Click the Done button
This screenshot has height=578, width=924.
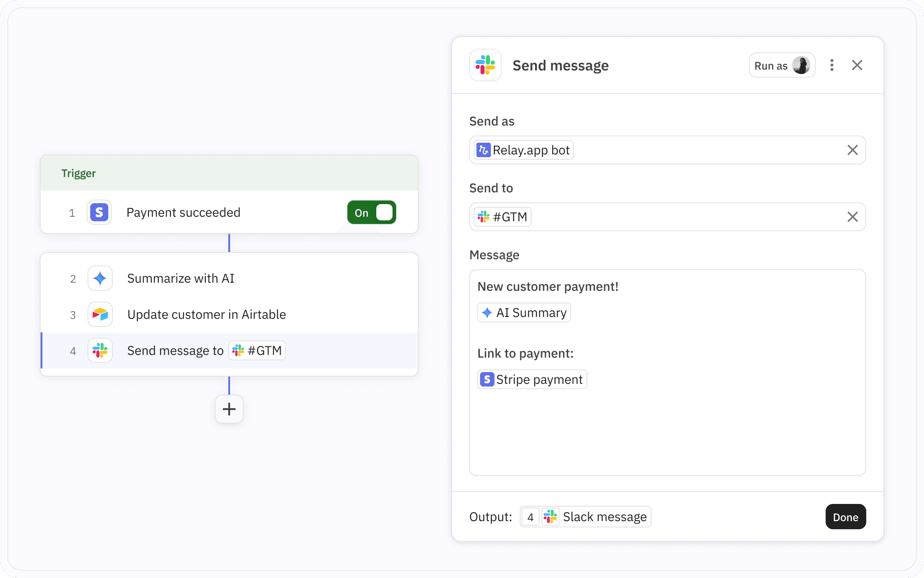(845, 517)
